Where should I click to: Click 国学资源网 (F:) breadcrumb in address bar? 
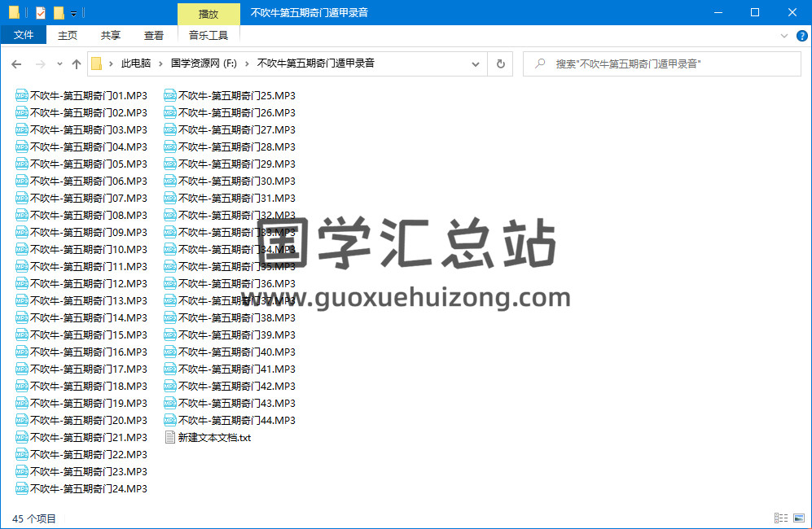tap(203, 63)
